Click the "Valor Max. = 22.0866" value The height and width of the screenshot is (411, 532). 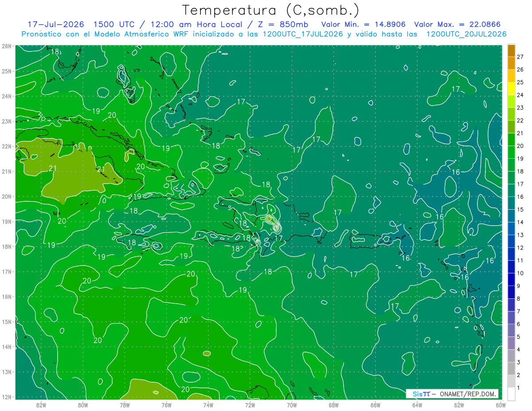pos(457,24)
